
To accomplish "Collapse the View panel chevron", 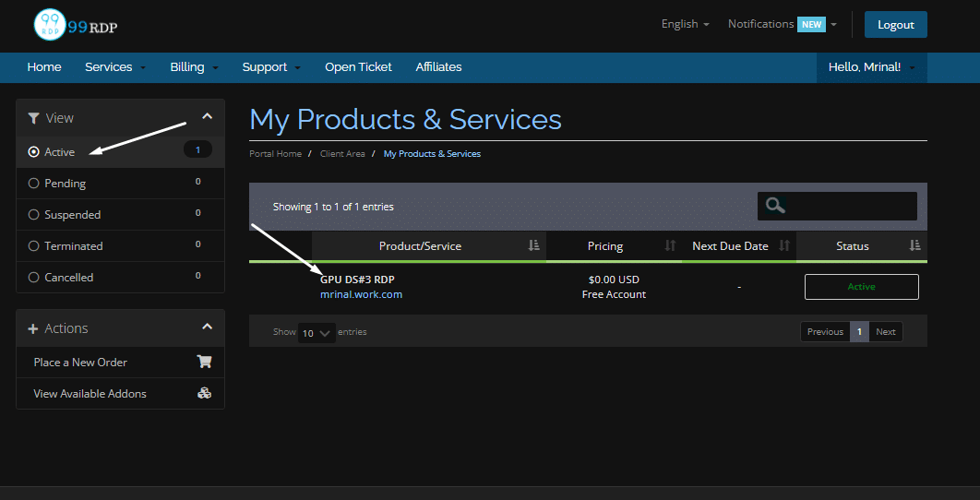I will (207, 116).
